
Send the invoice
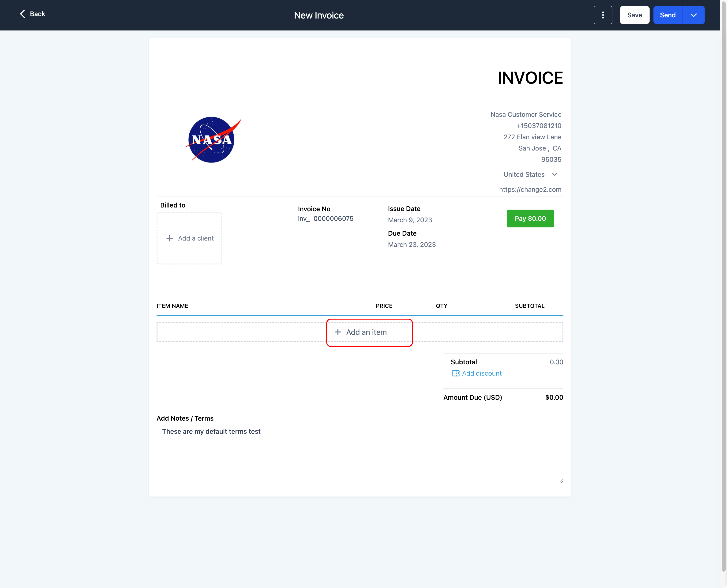[x=667, y=15]
